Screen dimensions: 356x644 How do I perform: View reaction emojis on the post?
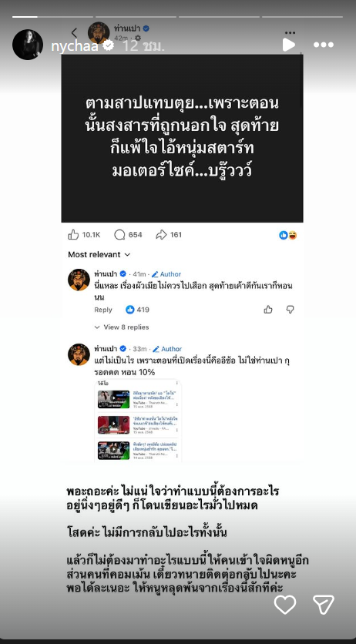point(288,236)
